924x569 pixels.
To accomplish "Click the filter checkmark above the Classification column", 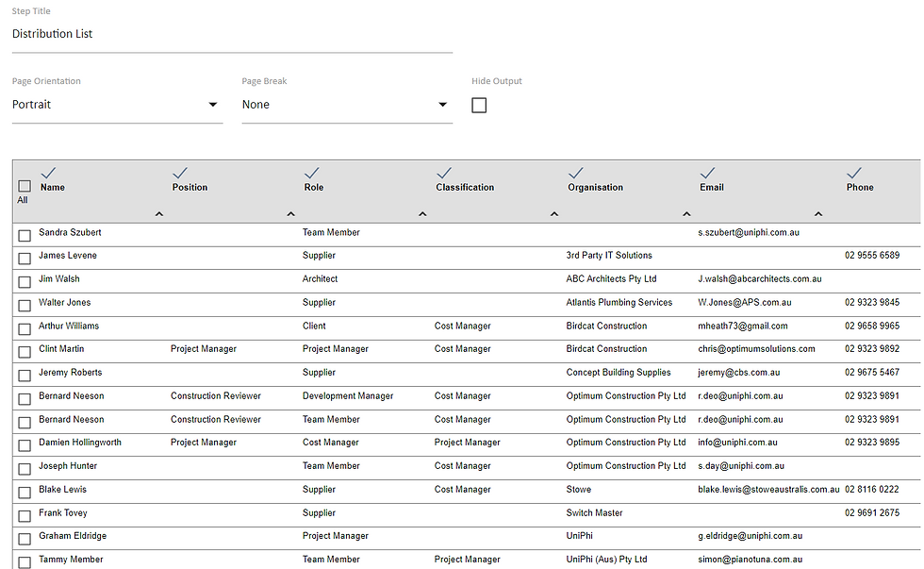I will (444, 171).
